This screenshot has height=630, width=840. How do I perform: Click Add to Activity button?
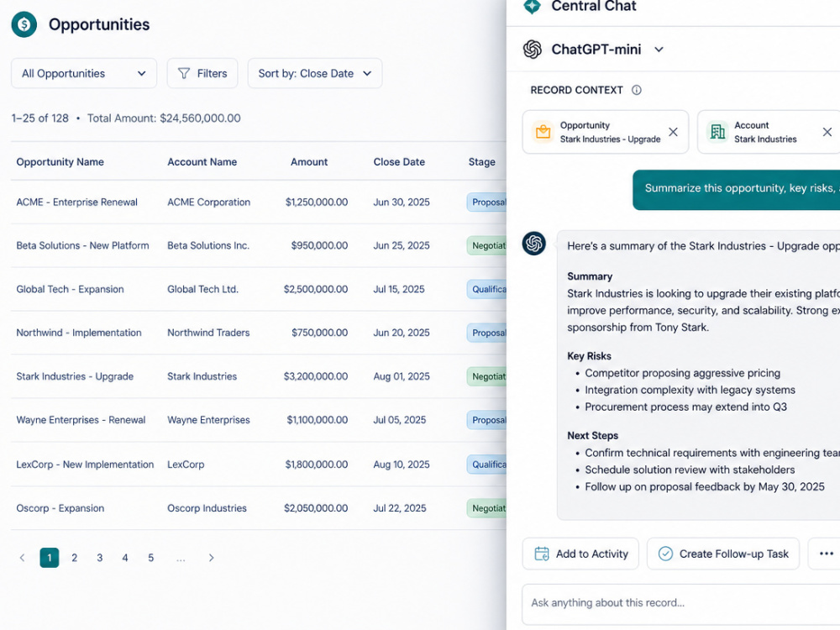580,554
